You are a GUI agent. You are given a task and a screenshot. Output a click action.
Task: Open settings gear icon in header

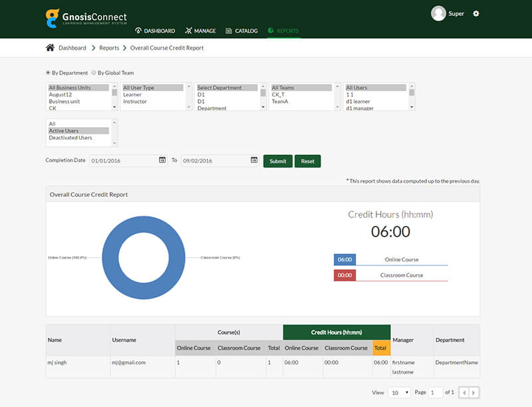coord(475,14)
